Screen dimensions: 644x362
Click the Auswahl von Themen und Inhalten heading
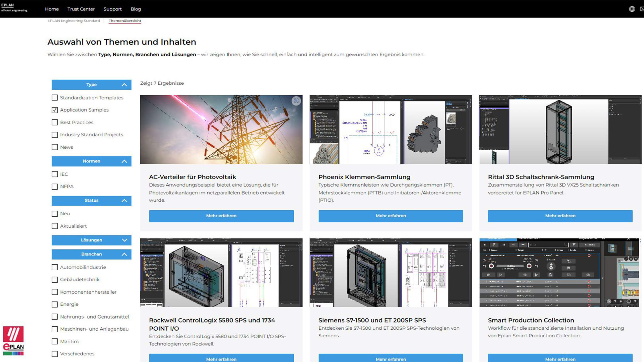click(x=122, y=42)
